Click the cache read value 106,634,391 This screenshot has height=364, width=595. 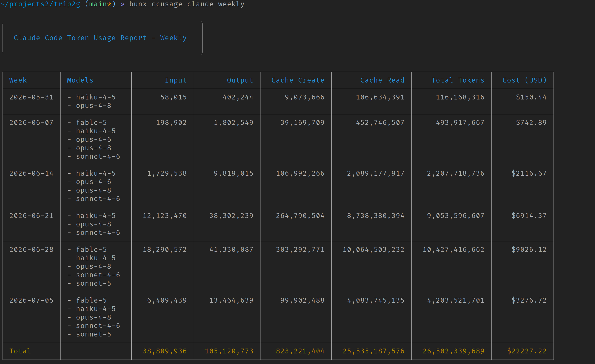pyautogui.click(x=380, y=97)
